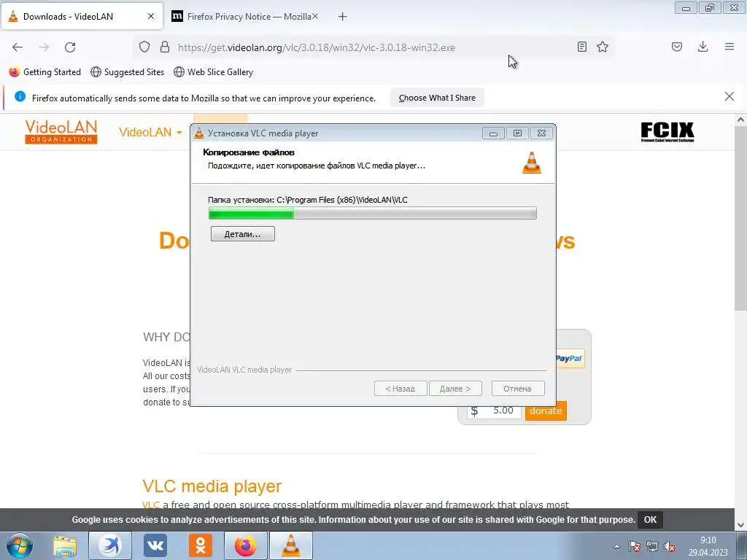Open the clock showing 9:10 29.04.2023
Image resolution: width=747 pixels, height=560 pixels.
(x=708, y=546)
